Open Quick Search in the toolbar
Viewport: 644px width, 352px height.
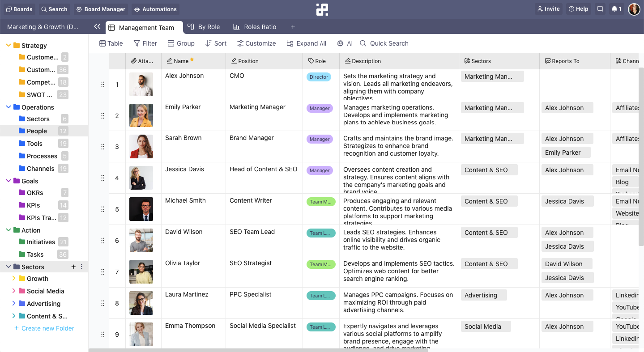click(384, 43)
